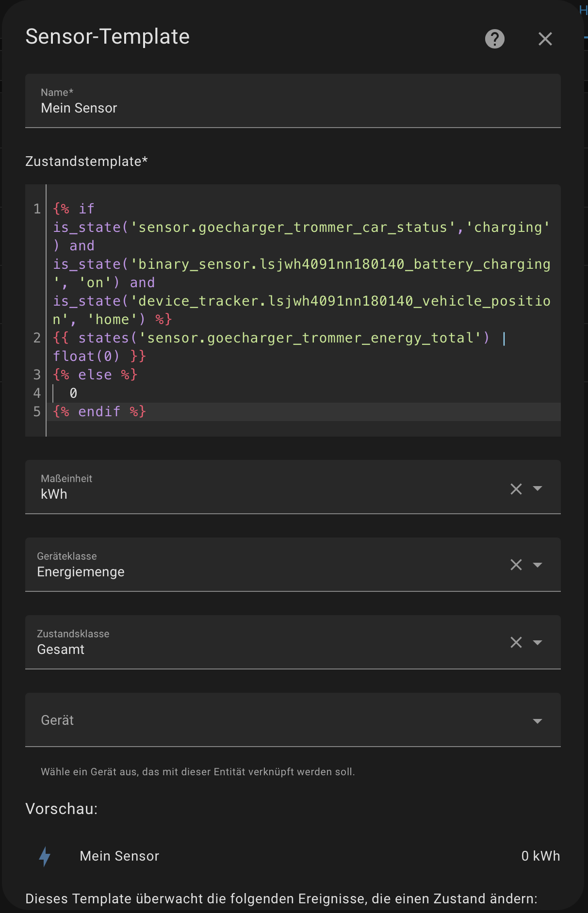Image resolution: width=588 pixels, height=913 pixels.
Task: Clear the Zustandsklasse Gesamt selection
Action: (516, 642)
